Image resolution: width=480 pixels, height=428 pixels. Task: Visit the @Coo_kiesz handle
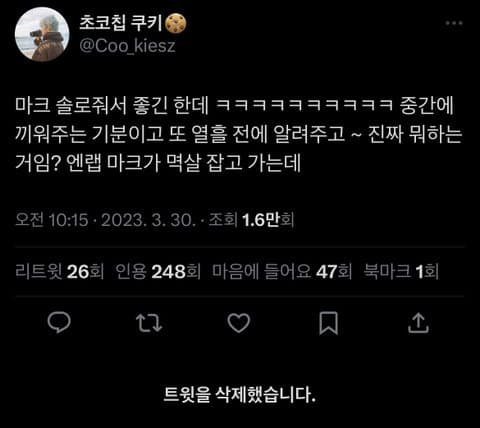click(x=127, y=46)
